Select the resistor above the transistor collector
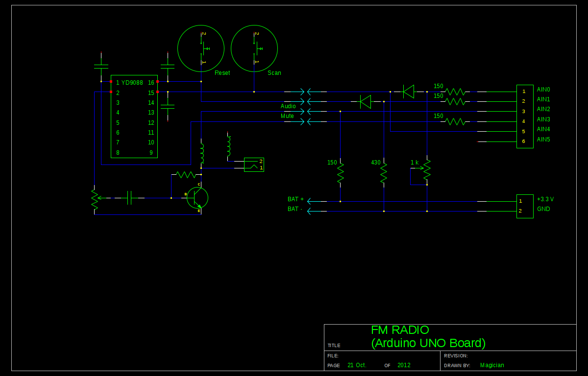This screenshot has height=376, width=588. coord(186,174)
